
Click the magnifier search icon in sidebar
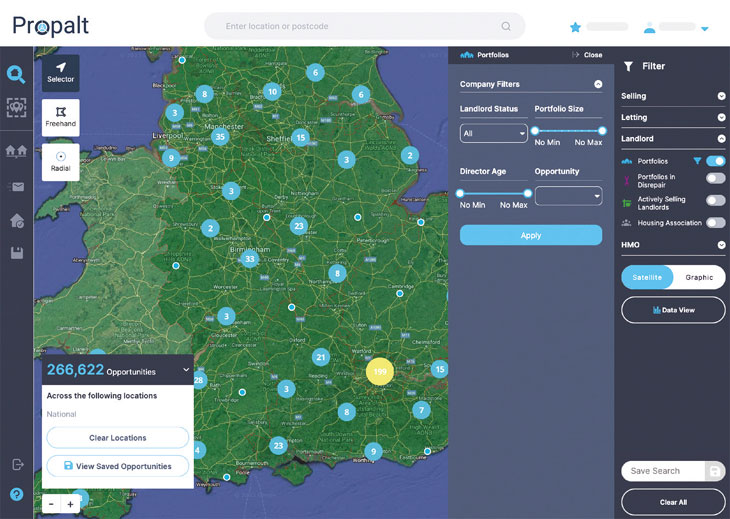point(16,74)
